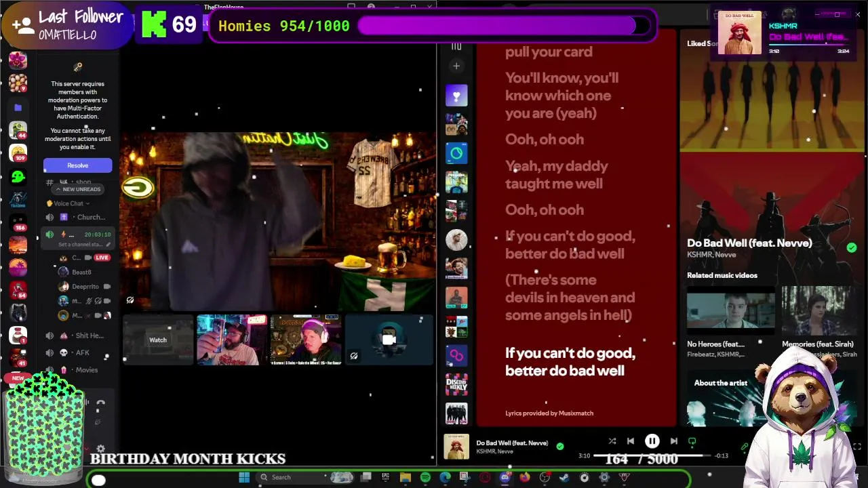
Task: Seek within the Spotify song progress bar
Action: [x=651, y=455]
